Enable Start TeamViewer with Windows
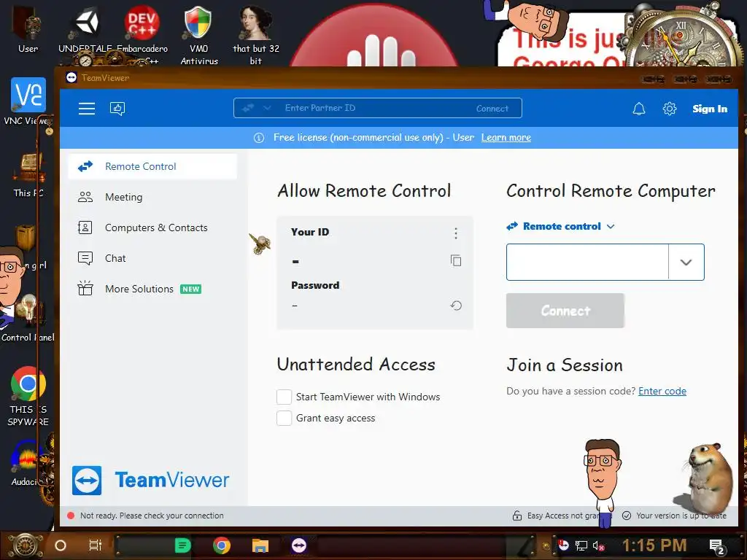747x560 pixels. [x=284, y=397]
